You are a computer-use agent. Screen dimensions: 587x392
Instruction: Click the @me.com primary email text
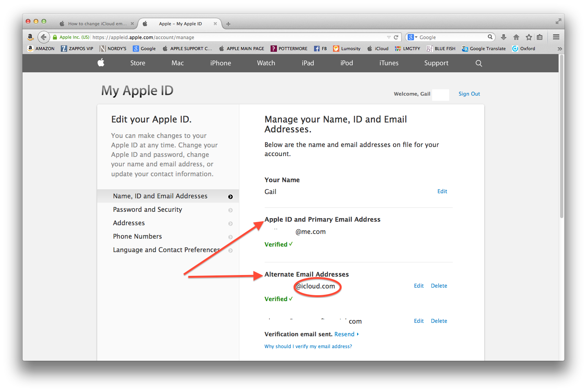point(310,232)
